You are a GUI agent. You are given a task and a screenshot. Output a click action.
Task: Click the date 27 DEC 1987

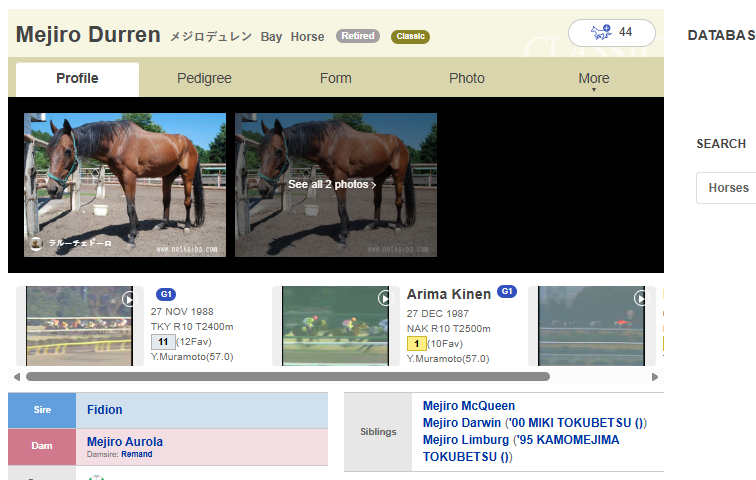(x=437, y=314)
